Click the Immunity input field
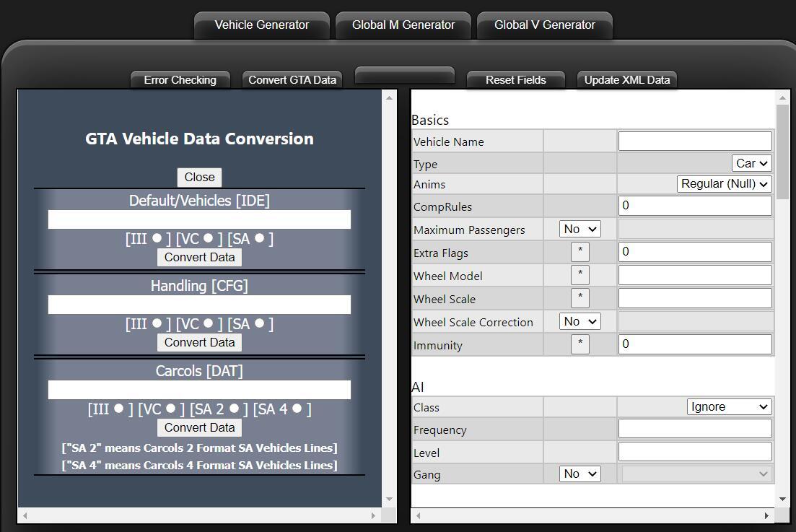The width and height of the screenshot is (796, 532). (x=695, y=344)
